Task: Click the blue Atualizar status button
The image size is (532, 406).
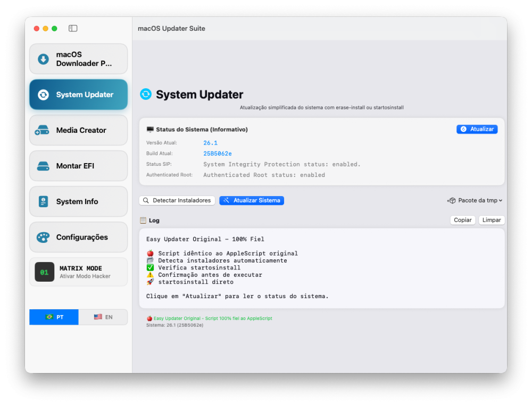Action: [x=477, y=129]
